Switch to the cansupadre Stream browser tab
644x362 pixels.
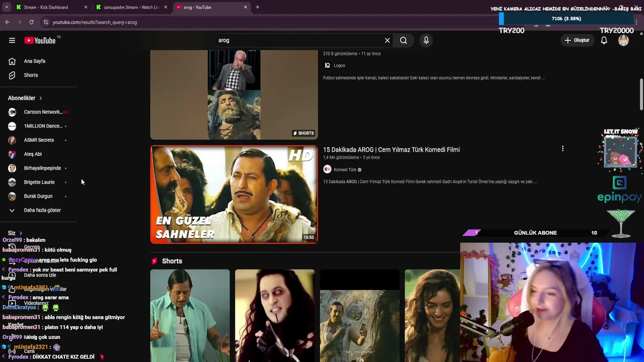tap(132, 7)
